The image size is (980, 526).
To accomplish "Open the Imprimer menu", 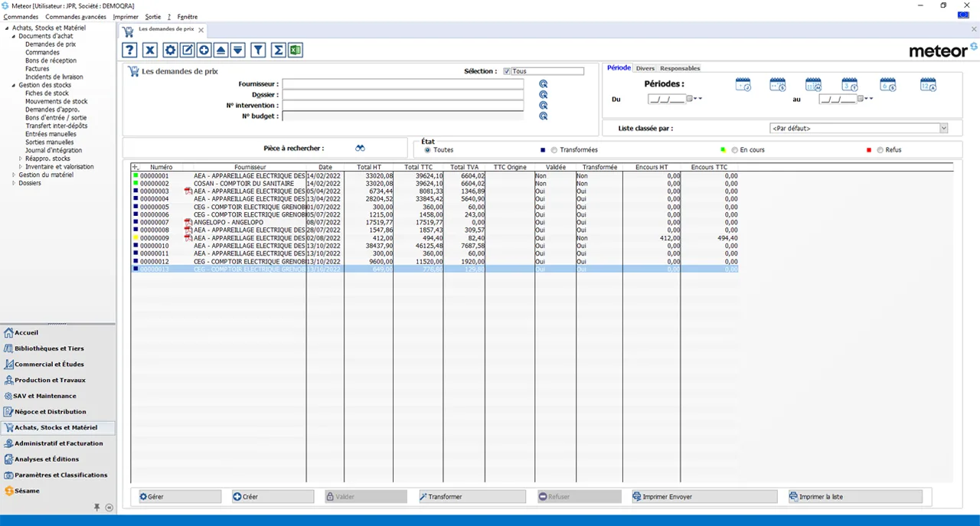I will [126, 17].
